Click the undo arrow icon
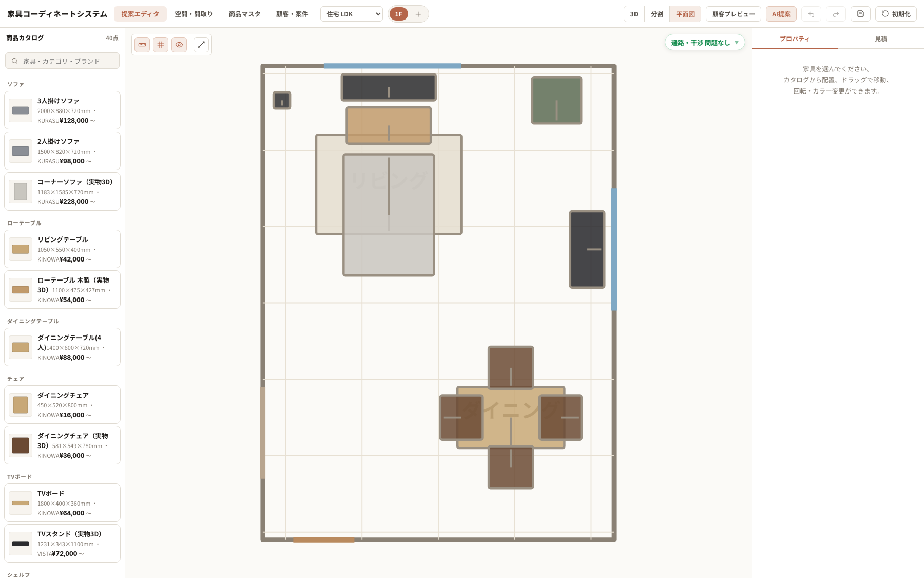Viewport: 924px width, 578px height. tap(811, 14)
